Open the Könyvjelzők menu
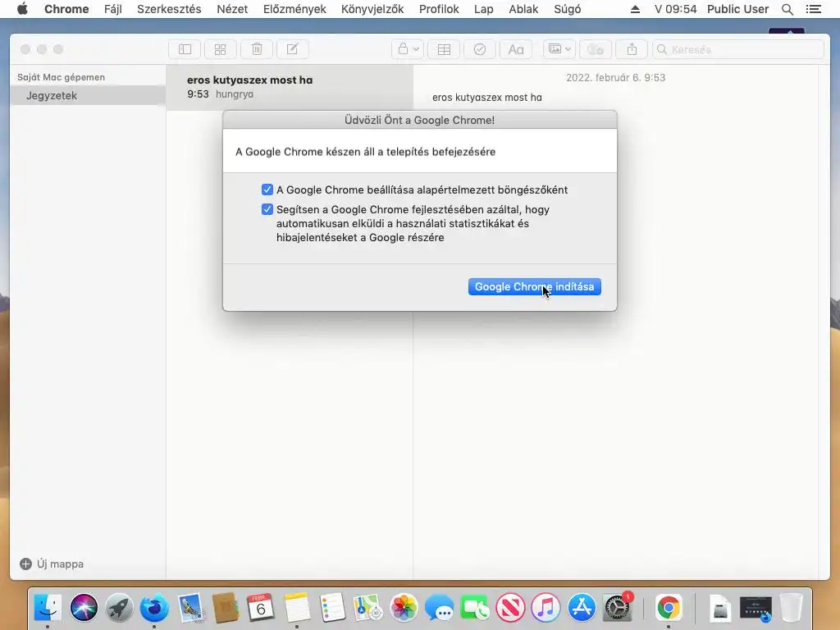The height and width of the screenshot is (630, 840). pos(372,9)
